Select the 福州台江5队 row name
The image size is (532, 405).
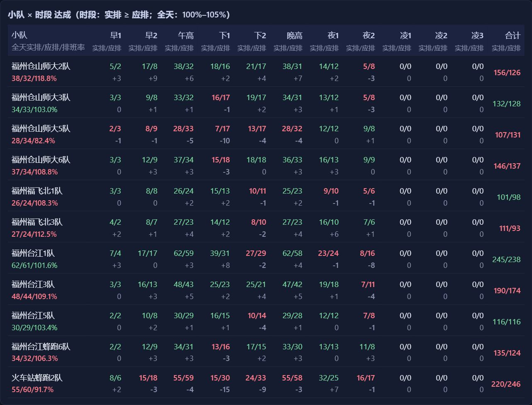[x=33, y=315]
